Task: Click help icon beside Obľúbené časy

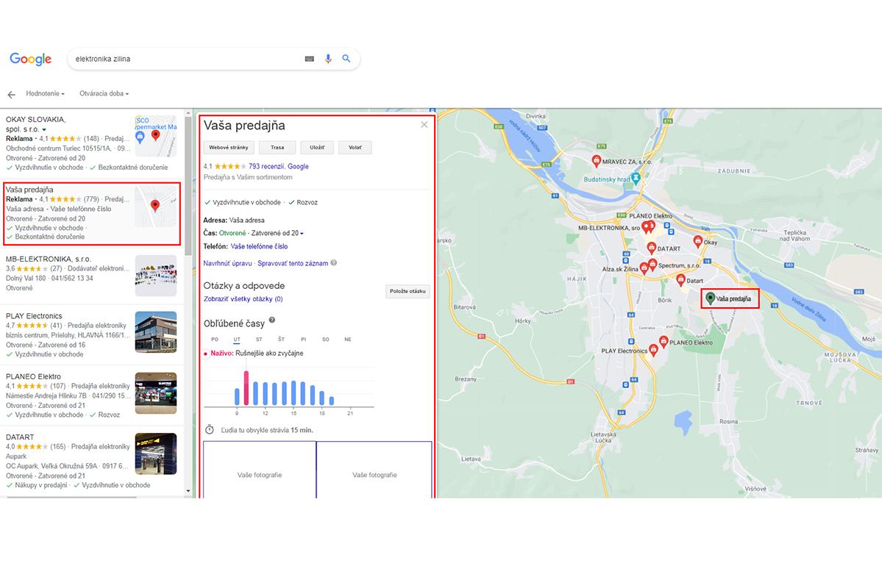Action: (272, 320)
